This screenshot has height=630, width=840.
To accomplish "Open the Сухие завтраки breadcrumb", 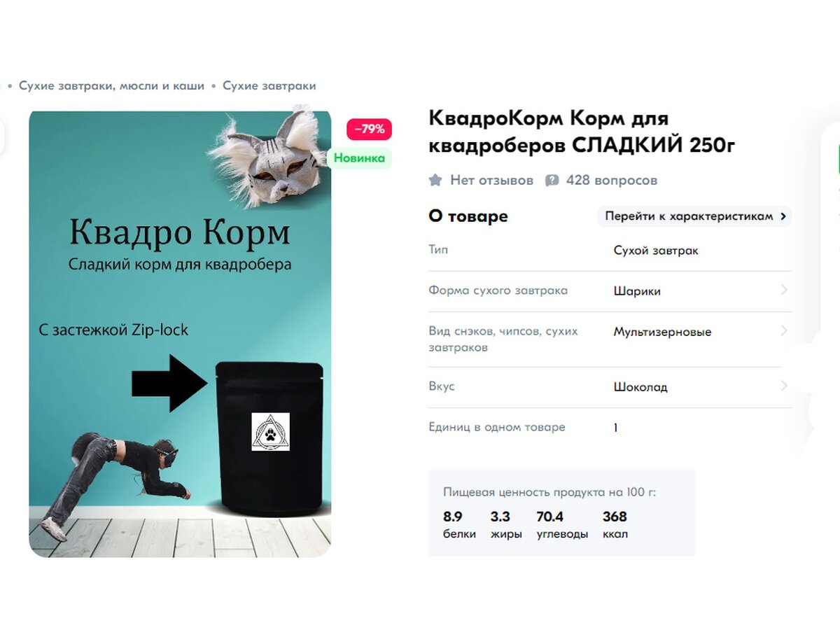I will pos(269,86).
